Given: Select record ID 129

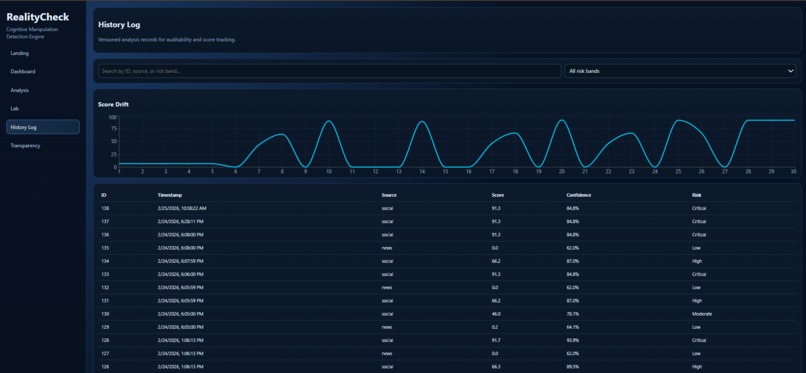Looking at the screenshot, I should (105, 327).
